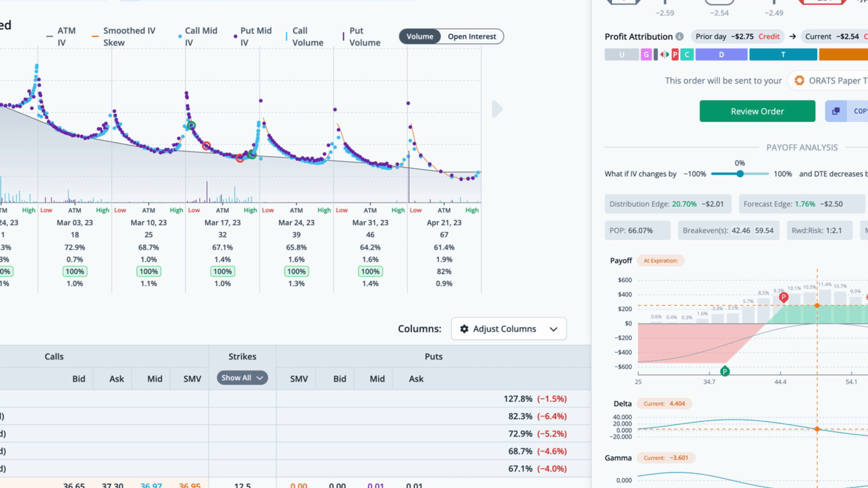Click the green P marker on payoff axis
The width and height of the screenshot is (868, 488).
724,371
